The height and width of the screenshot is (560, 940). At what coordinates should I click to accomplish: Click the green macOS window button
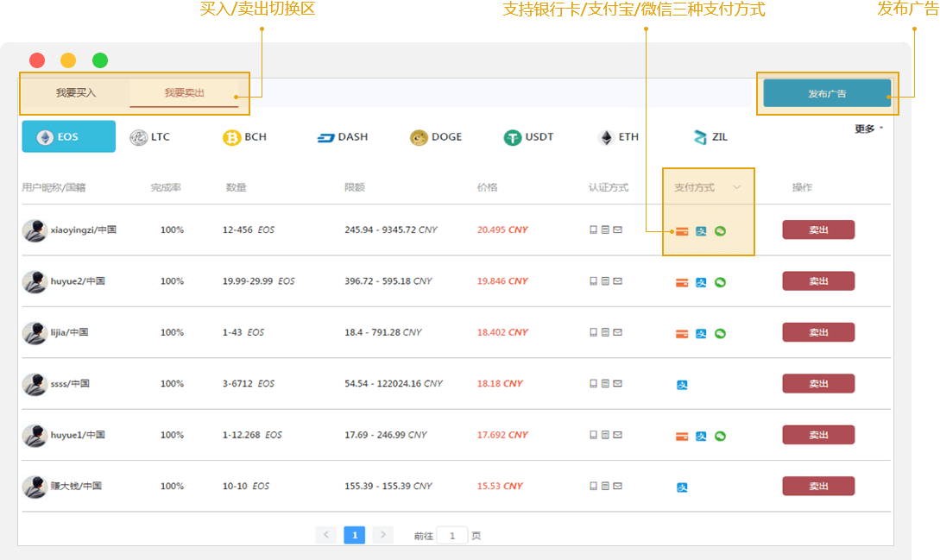pos(100,60)
